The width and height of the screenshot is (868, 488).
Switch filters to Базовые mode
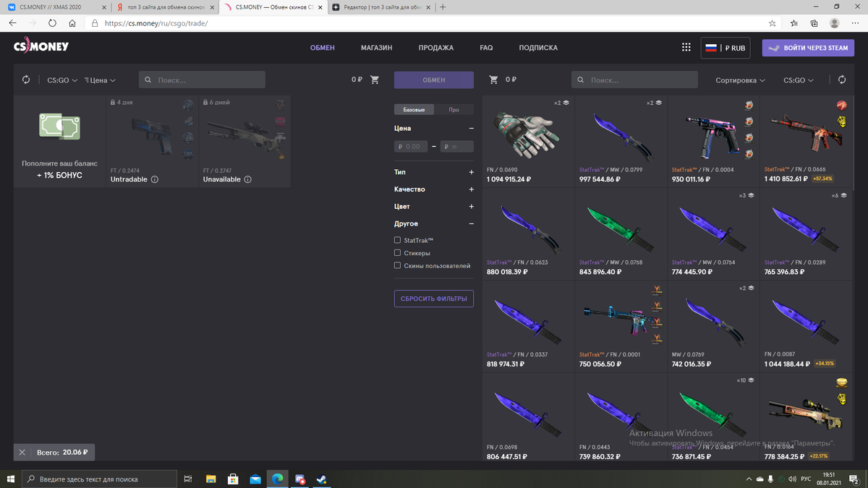point(414,110)
